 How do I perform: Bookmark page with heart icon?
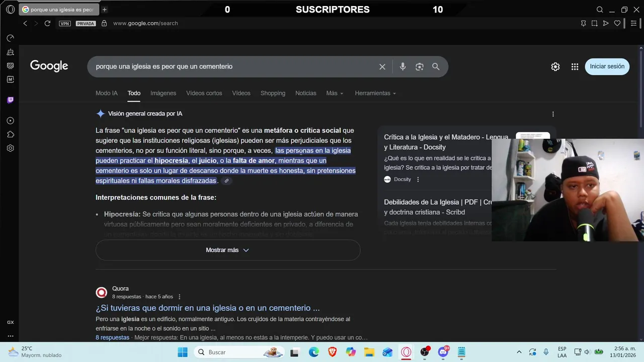617,23
